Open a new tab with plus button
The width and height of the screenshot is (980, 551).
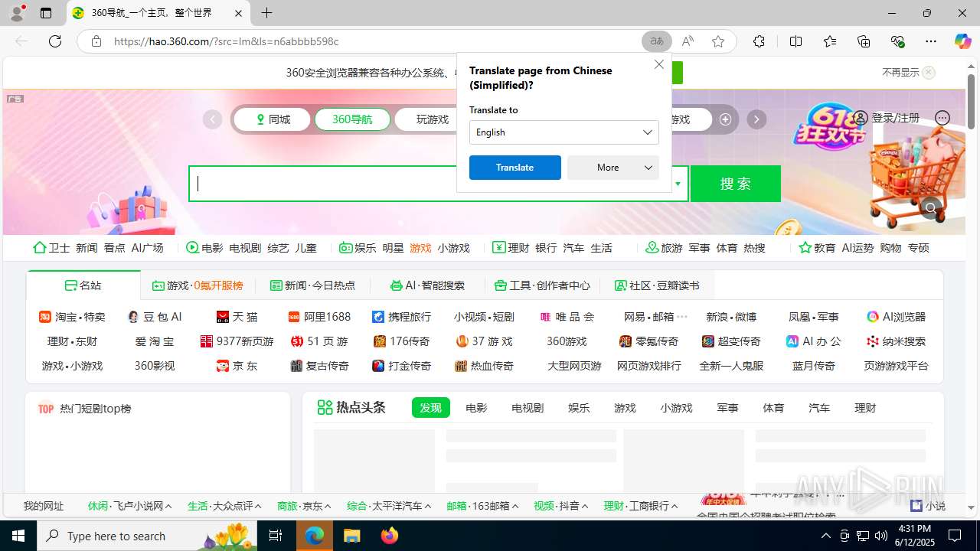click(x=266, y=13)
